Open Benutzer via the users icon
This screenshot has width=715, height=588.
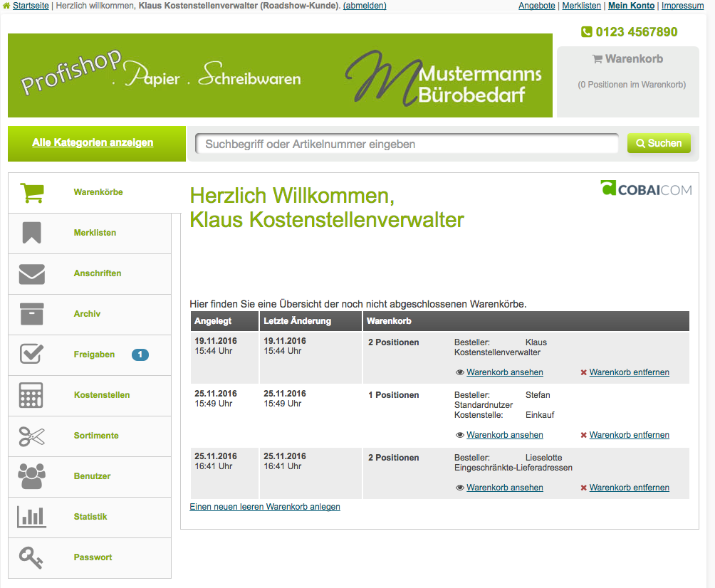(x=31, y=476)
